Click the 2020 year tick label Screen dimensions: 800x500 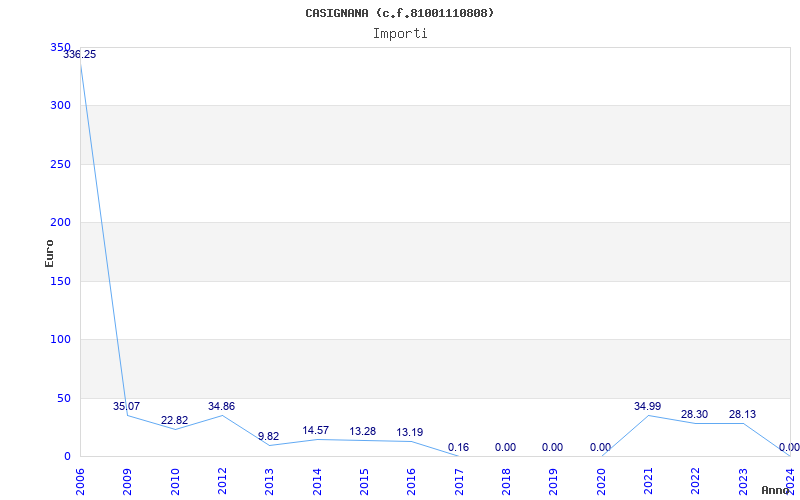point(601,482)
